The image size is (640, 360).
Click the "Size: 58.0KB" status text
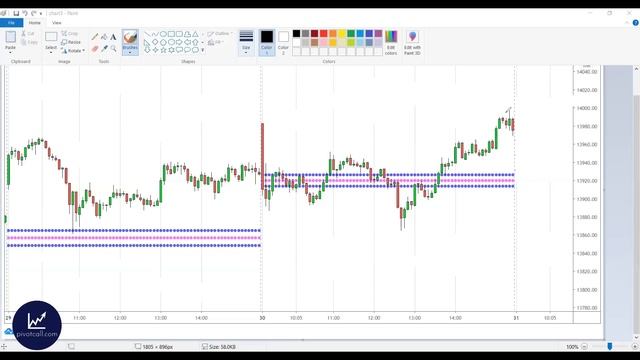point(222,347)
